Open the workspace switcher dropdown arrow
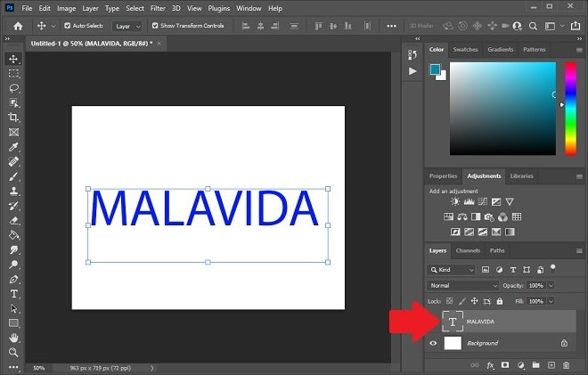Screen dimensions: 588x375 562,26
